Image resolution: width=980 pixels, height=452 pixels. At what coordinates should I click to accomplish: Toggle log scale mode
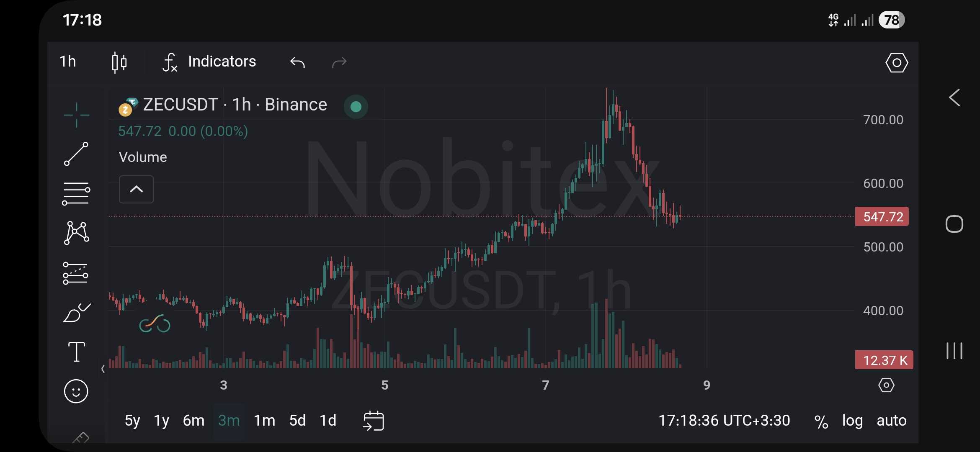click(852, 421)
